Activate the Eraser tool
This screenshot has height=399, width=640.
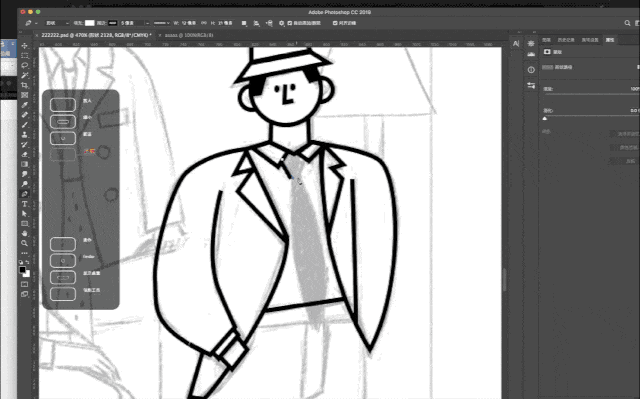24,154
